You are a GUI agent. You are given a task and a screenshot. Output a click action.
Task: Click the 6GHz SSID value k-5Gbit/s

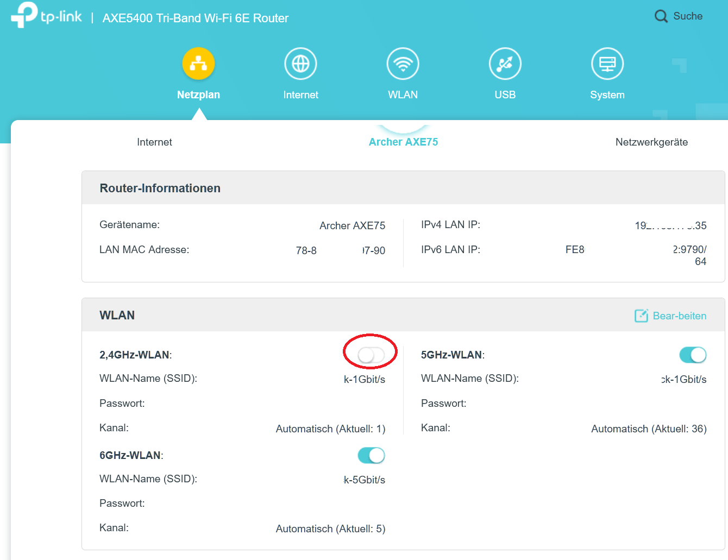(x=365, y=480)
